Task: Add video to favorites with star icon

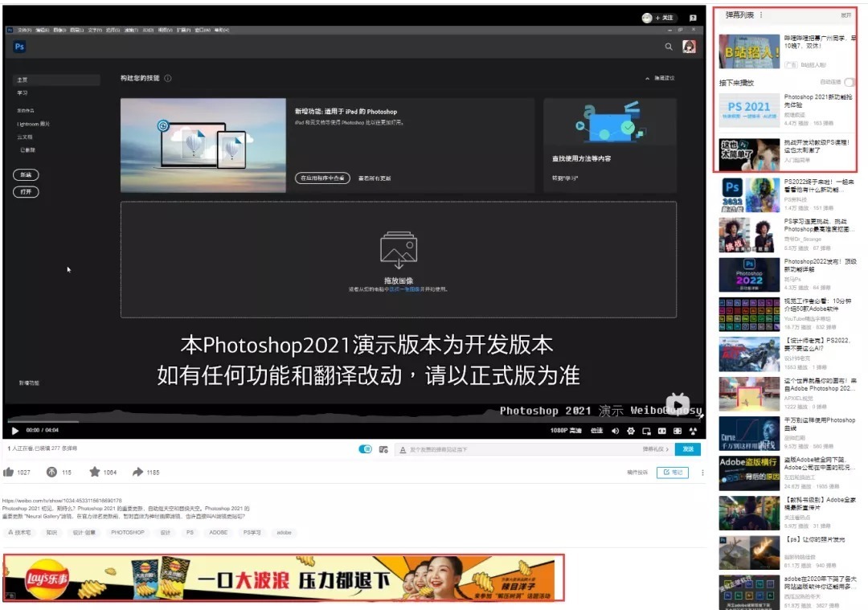Action: click(x=94, y=473)
